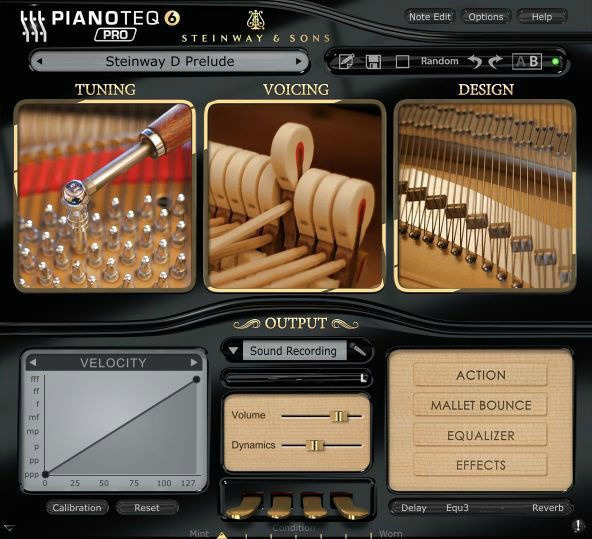Click the save preset floppy icon
The image size is (592, 539).
(x=373, y=62)
